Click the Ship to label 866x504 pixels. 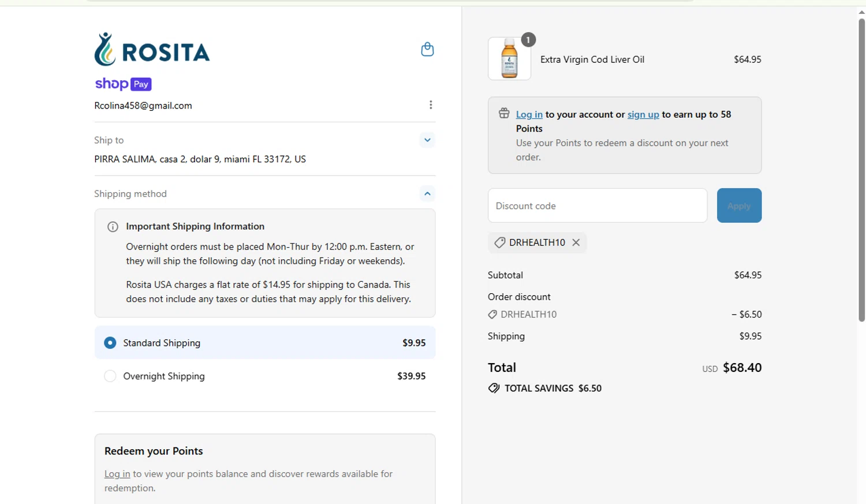(109, 140)
